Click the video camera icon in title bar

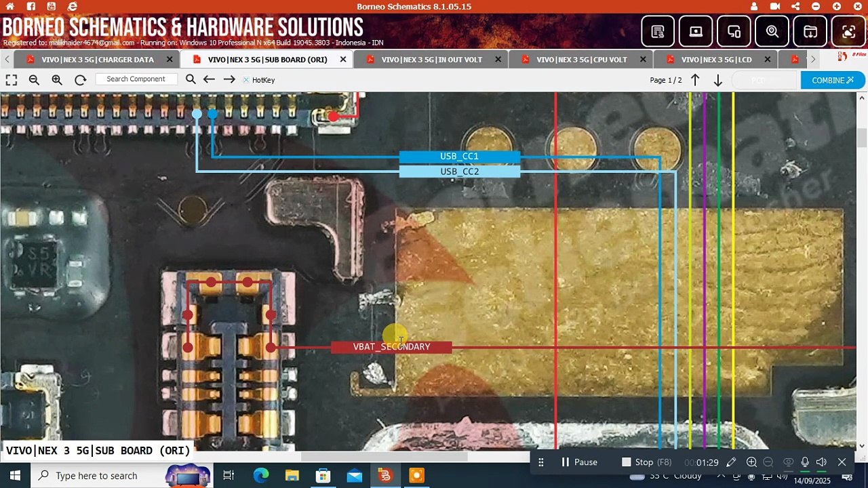[775, 7]
